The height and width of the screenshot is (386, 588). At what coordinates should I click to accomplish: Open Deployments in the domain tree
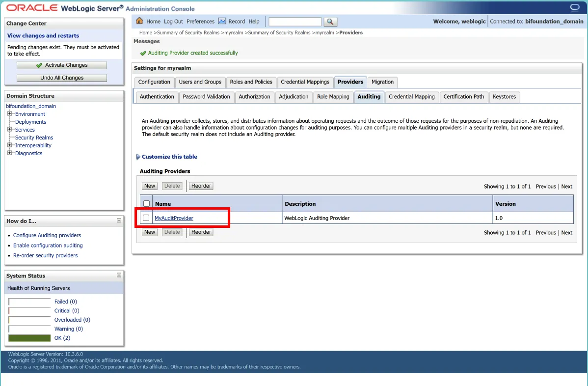tap(31, 122)
